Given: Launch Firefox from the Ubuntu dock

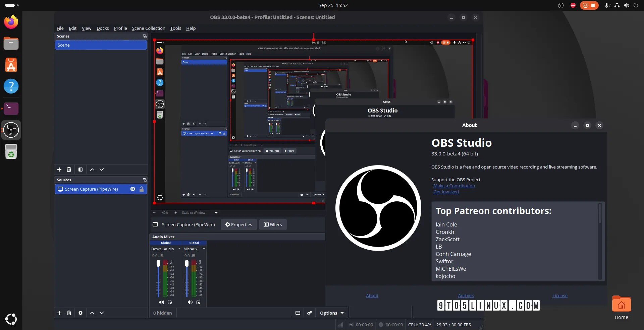Looking at the screenshot, I should pyautogui.click(x=11, y=22).
